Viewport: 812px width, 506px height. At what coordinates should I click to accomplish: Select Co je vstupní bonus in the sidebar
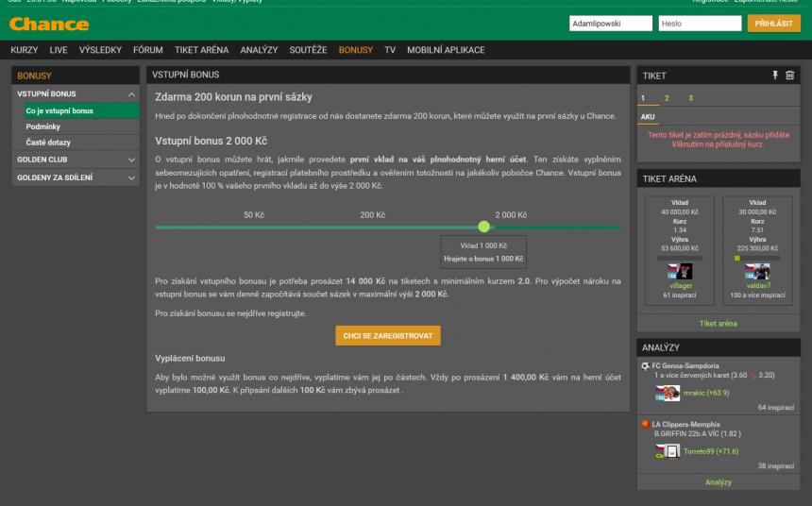point(82,110)
